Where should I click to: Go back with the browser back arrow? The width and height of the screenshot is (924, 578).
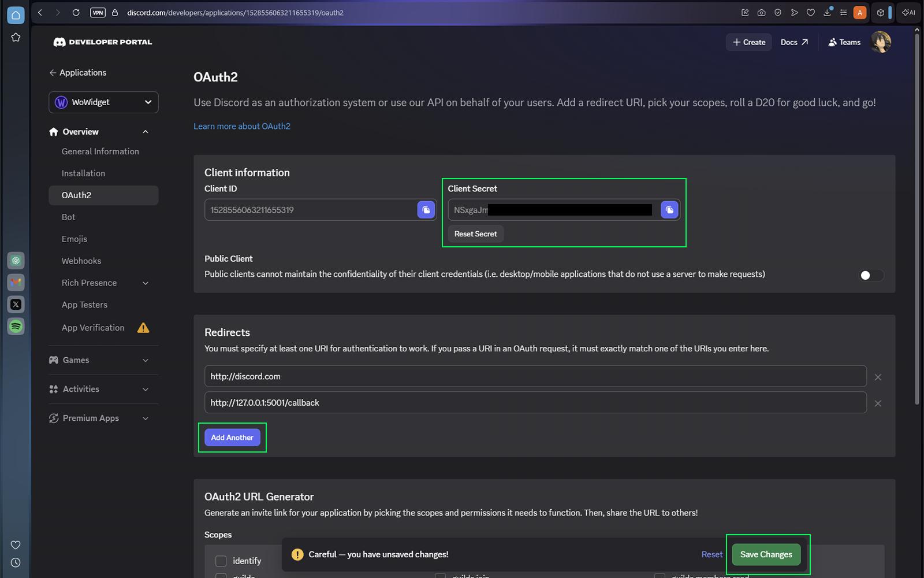click(40, 12)
